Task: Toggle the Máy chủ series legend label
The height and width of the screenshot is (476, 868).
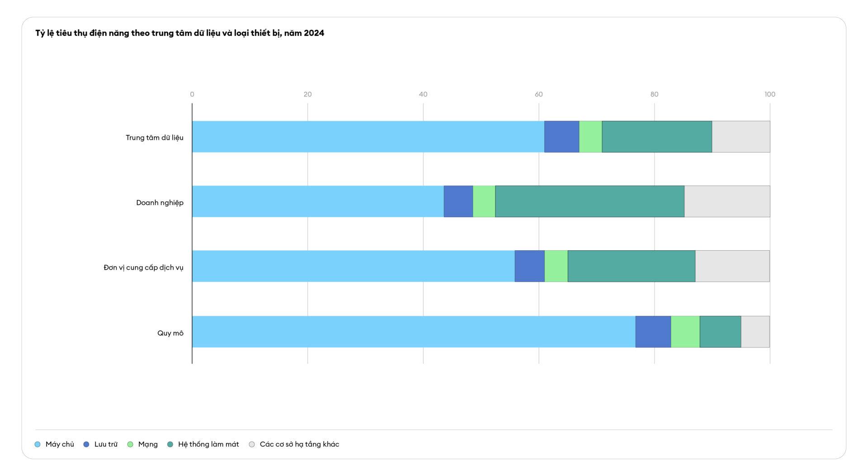Action: [x=60, y=444]
